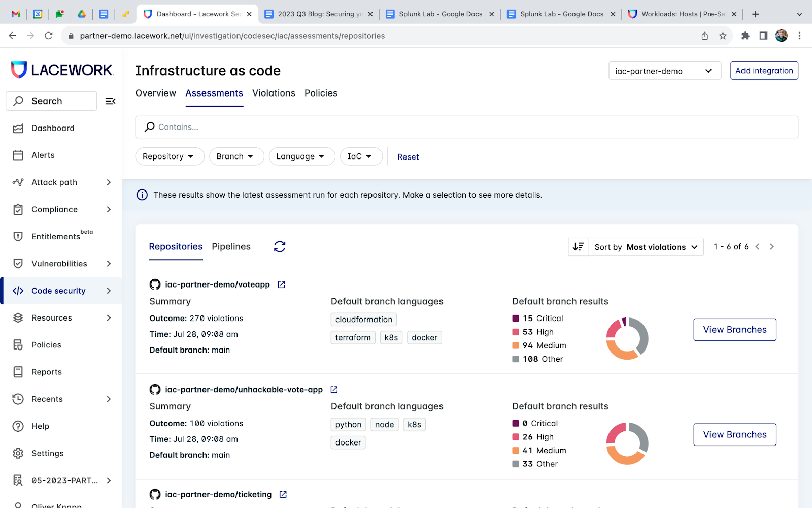Open ticketing repository external link icon
This screenshot has width=812, height=508.
[283, 495]
